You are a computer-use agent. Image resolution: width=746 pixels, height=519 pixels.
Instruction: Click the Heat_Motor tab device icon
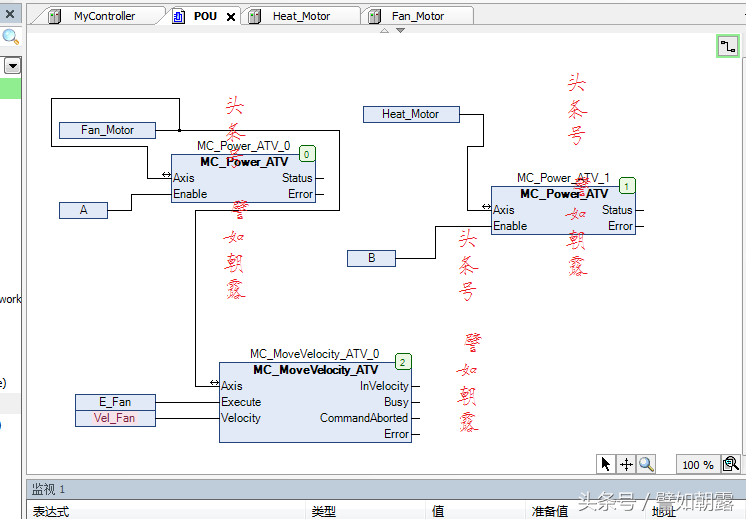255,17
